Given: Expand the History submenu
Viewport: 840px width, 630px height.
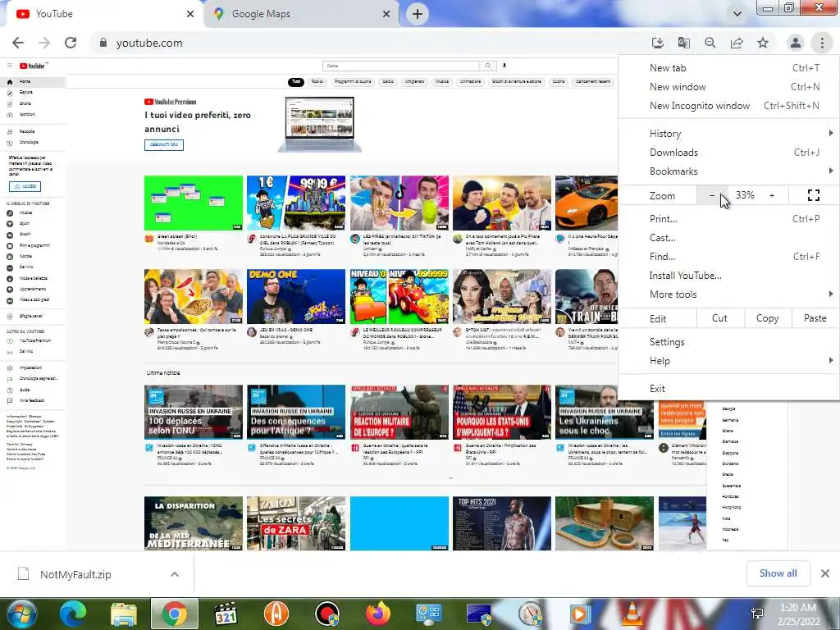Looking at the screenshot, I should pyautogui.click(x=728, y=134).
